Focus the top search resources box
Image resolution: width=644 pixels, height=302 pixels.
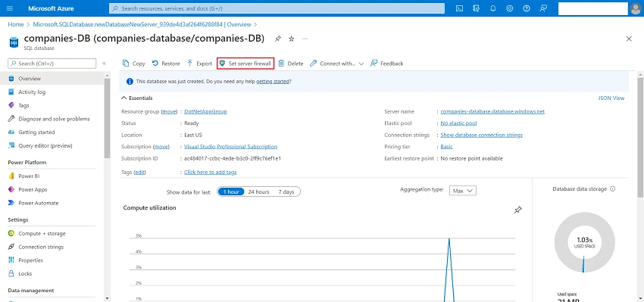coord(277,8)
